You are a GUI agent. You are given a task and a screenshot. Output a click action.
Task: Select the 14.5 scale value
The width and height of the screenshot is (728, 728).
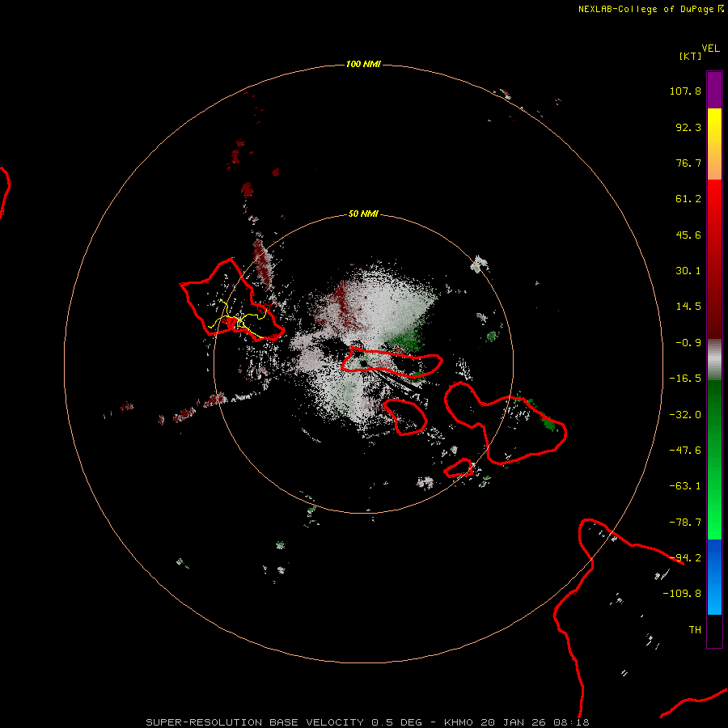click(x=688, y=307)
